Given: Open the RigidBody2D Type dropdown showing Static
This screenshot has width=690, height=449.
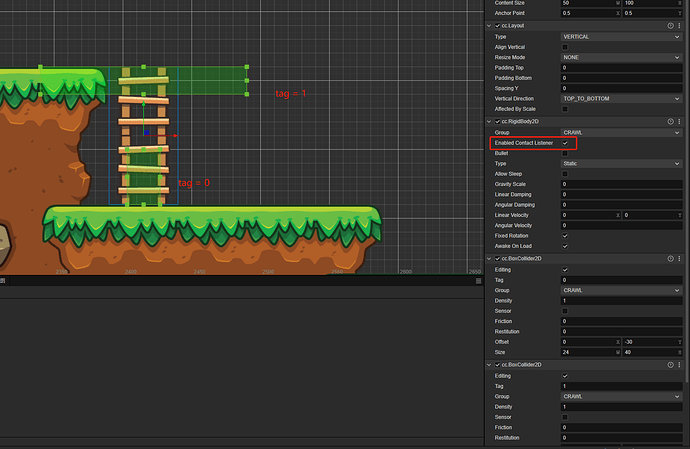Looking at the screenshot, I should pos(621,163).
